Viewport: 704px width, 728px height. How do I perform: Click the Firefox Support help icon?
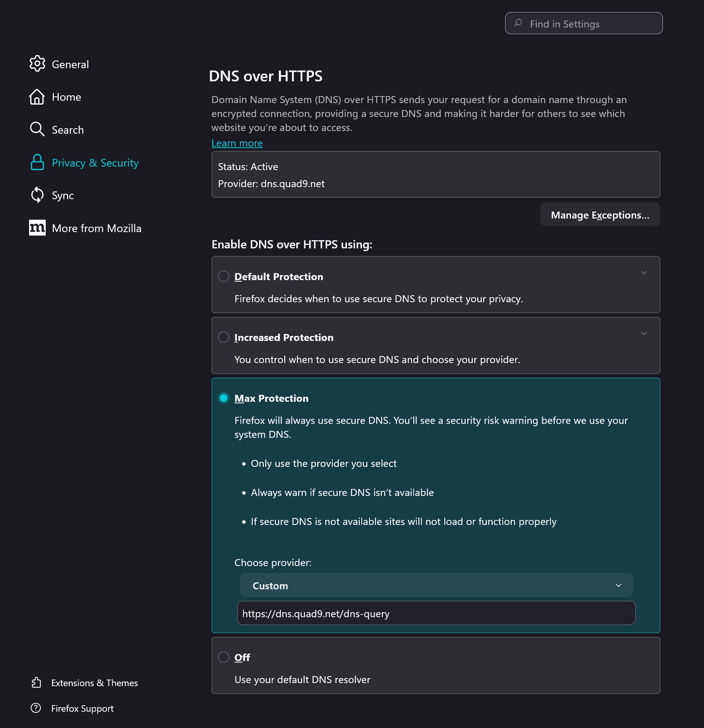(x=36, y=708)
